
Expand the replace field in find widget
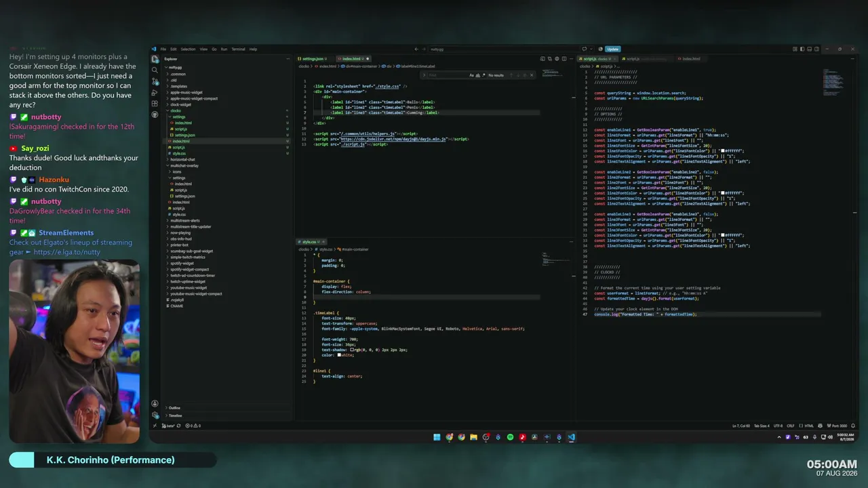[424, 75]
